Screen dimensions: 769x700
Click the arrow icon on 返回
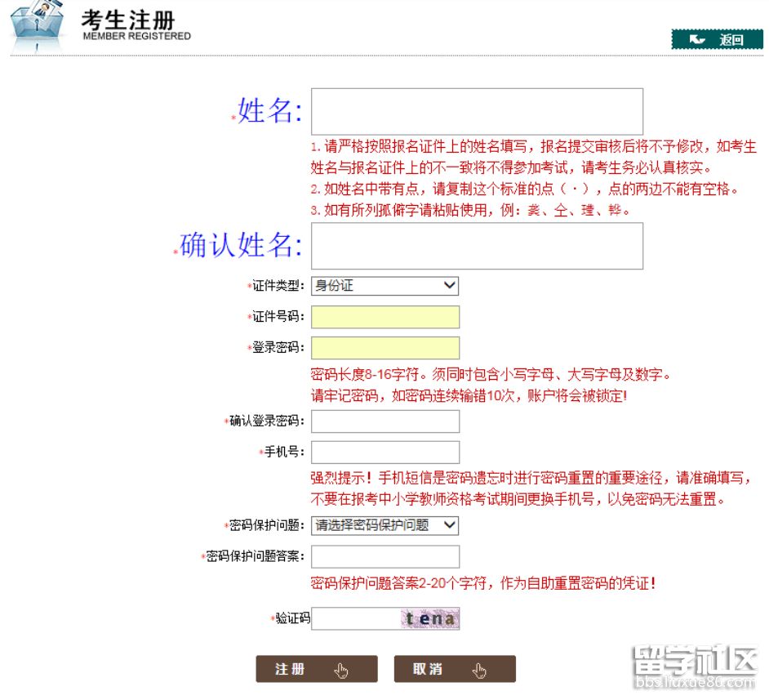(697, 39)
